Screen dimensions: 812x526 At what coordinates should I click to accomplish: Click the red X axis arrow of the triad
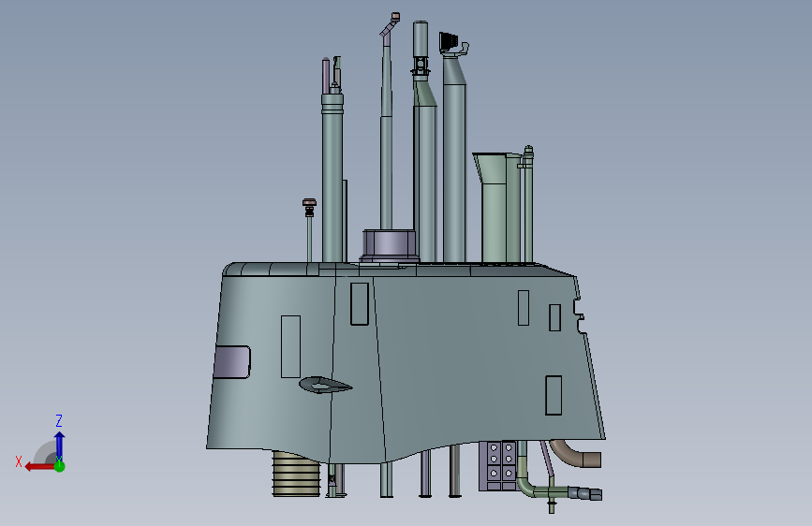(38, 467)
